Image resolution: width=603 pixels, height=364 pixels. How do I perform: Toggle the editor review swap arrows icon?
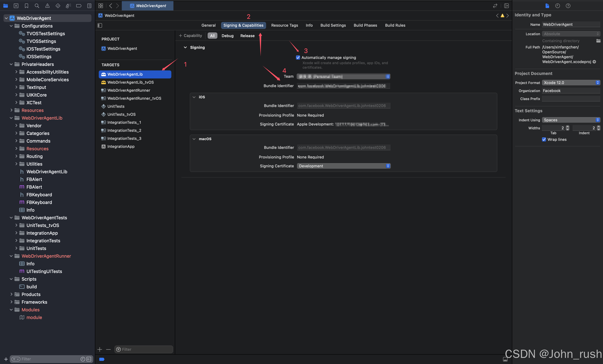click(x=495, y=6)
